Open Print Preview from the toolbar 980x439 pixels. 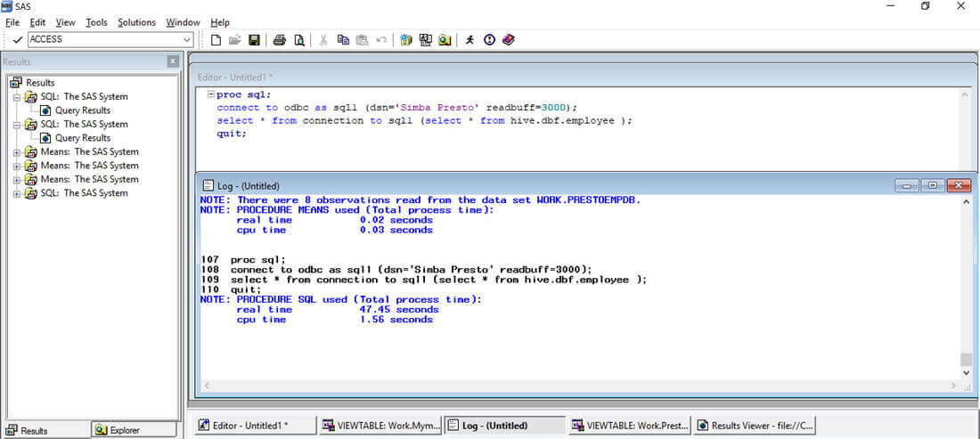click(x=299, y=40)
